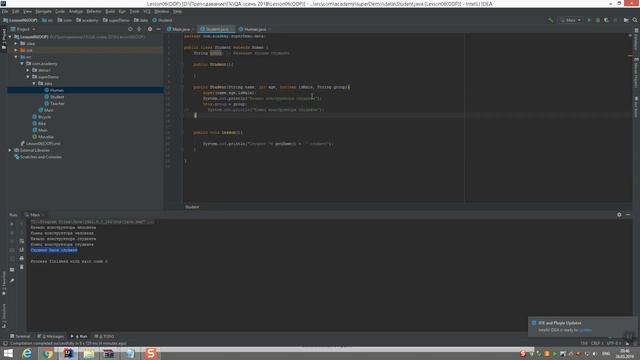Open Run panel settings gear
This screenshot has width=640, height=360.
point(619,215)
